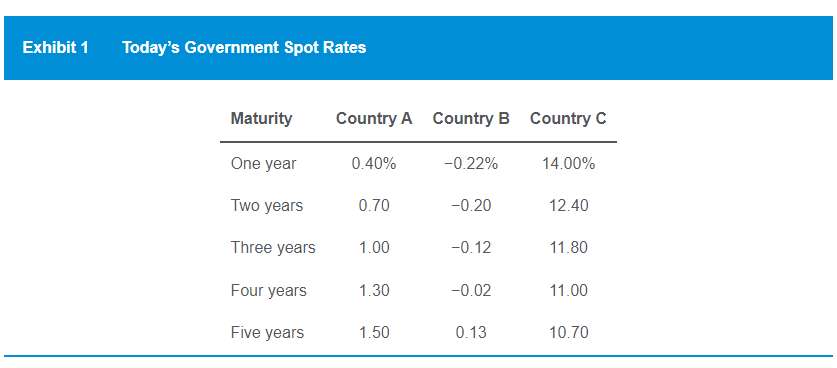Select the Country C column header
The width and height of the screenshot is (837, 368).
click(568, 118)
